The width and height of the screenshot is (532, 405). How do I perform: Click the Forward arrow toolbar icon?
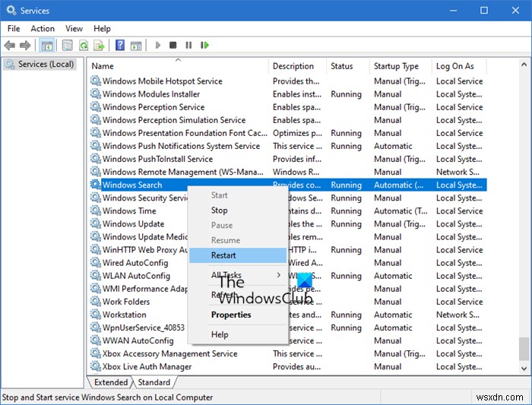click(25, 45)
